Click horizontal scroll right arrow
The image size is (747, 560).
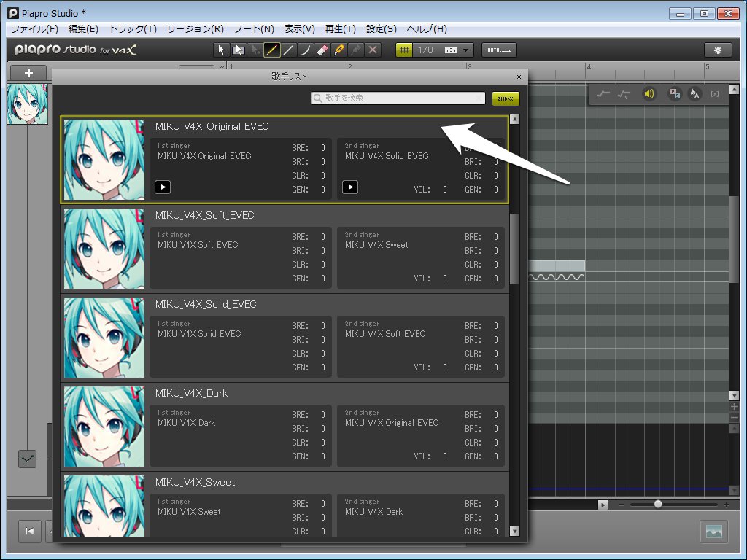[x=603, y=505]
